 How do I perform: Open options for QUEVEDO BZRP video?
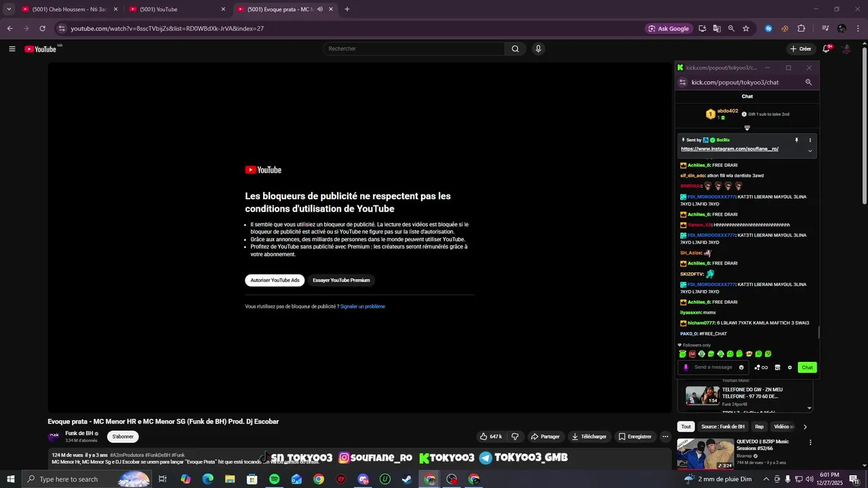tap(810, 443)
